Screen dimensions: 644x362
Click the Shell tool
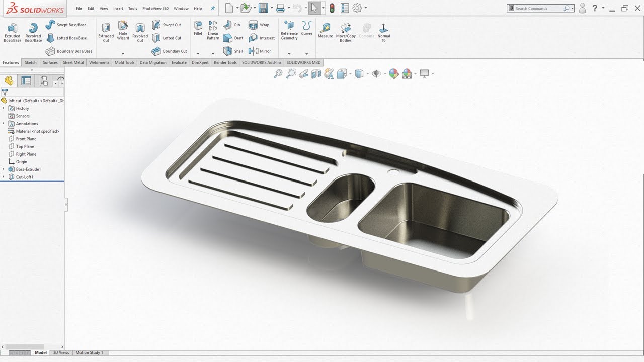[233, 51]
